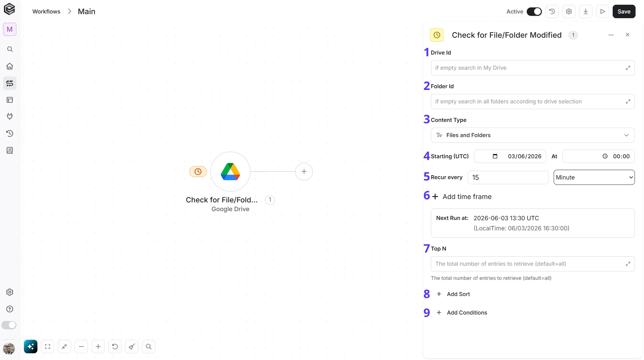Click the reset/undo canvas icon
This screenshot has width=644, height=360.
(x=115, y=347)
